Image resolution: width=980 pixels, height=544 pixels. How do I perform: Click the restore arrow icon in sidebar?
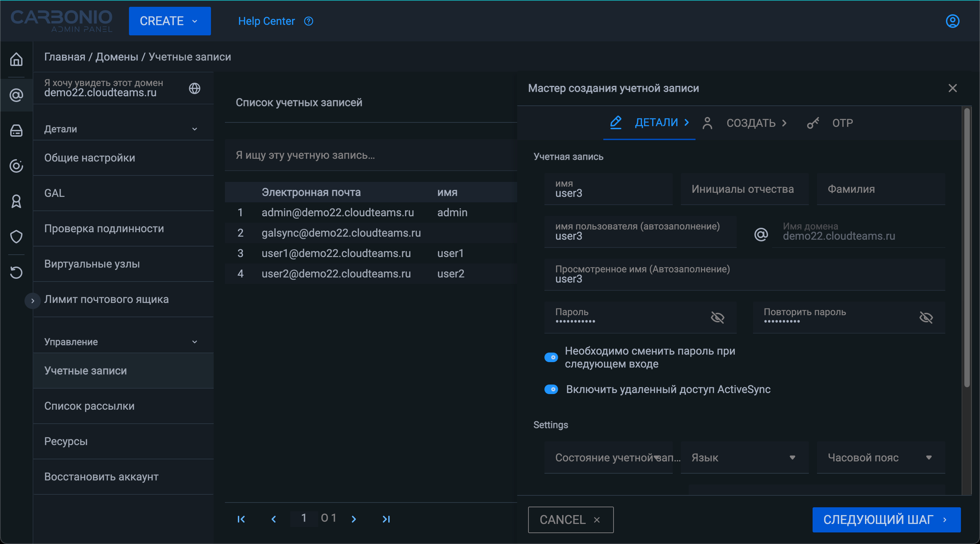tap(16, 272)
